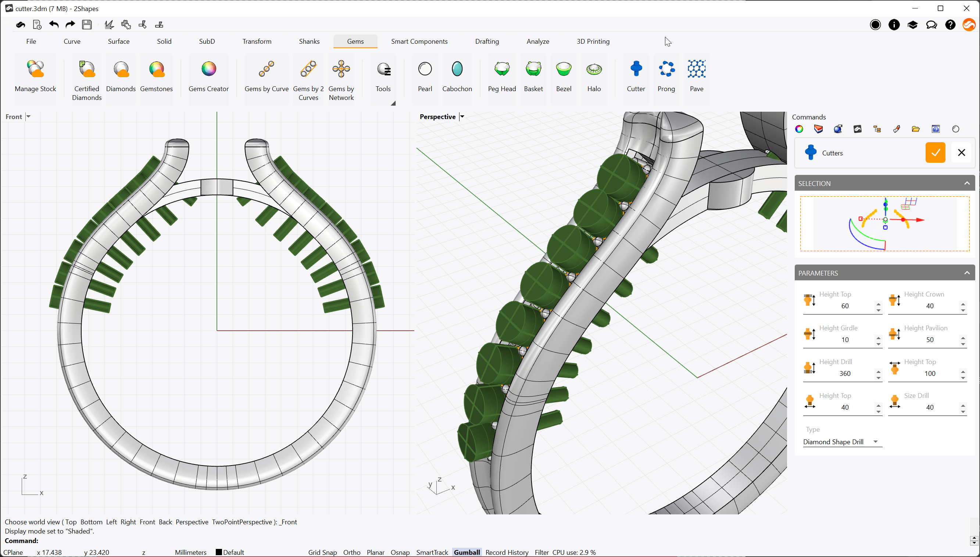This screenshot has height=557, width=980.
Task: Switch to the Smart Components tab
Action: 419,41
